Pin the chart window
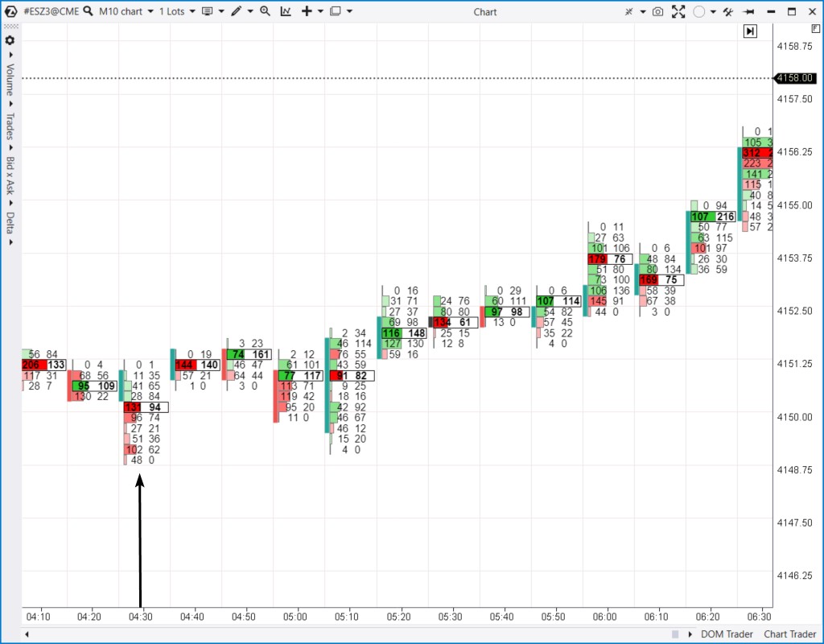This screenshot has width=824, height=644. click(x=749, y=12)
